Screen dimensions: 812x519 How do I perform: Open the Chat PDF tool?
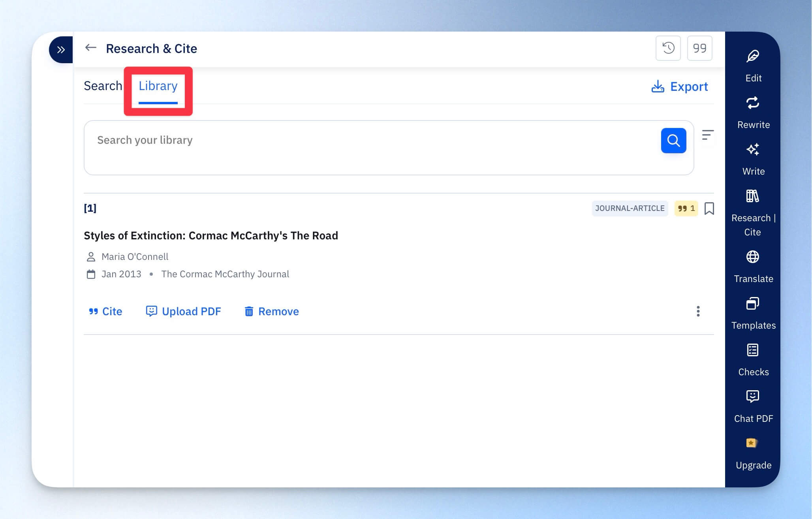pos(753,397)
